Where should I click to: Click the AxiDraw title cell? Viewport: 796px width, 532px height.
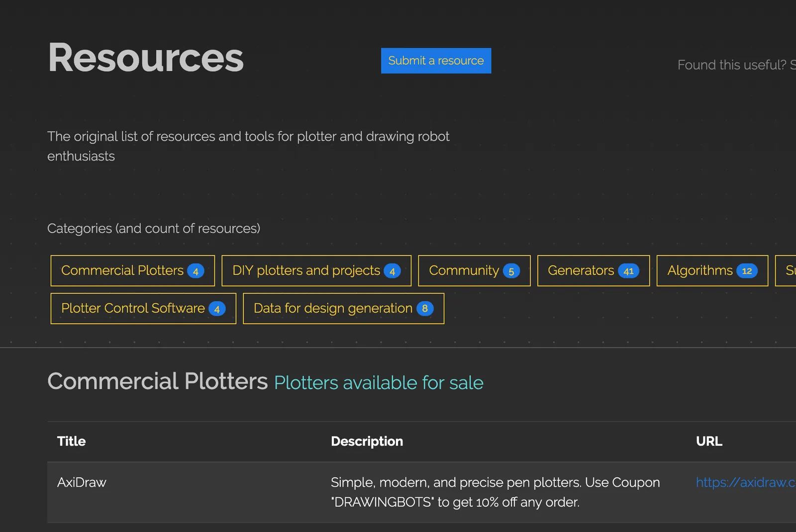tap(82, 482)
